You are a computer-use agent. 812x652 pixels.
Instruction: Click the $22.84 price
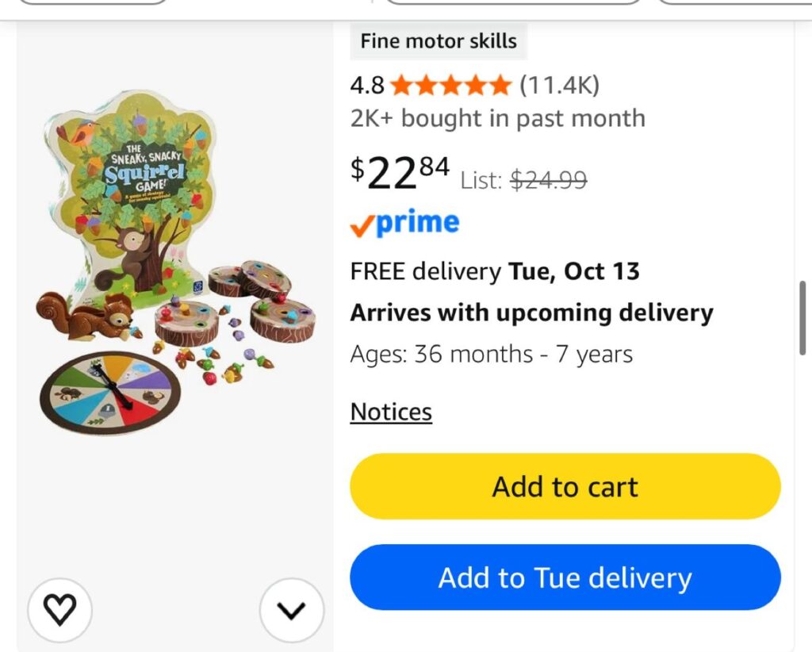(x=400, y=174)
